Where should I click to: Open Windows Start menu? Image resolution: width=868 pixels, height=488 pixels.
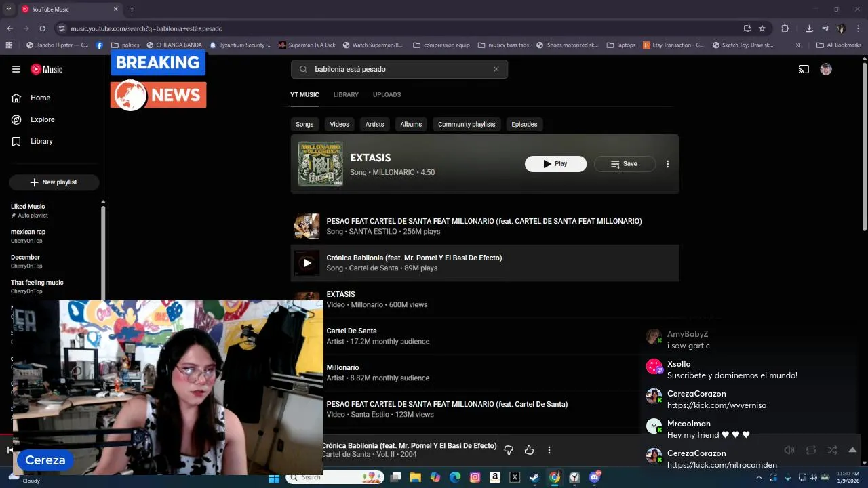coord(274,478)
